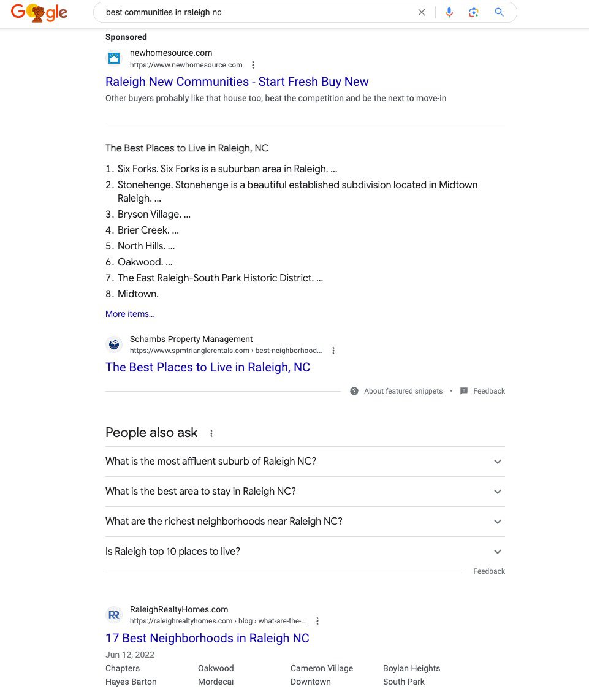The image size is (589, 700).
Task: Expand 'richest neighborhoods near Raleigh' question
Action: click(x=305, y=522)
